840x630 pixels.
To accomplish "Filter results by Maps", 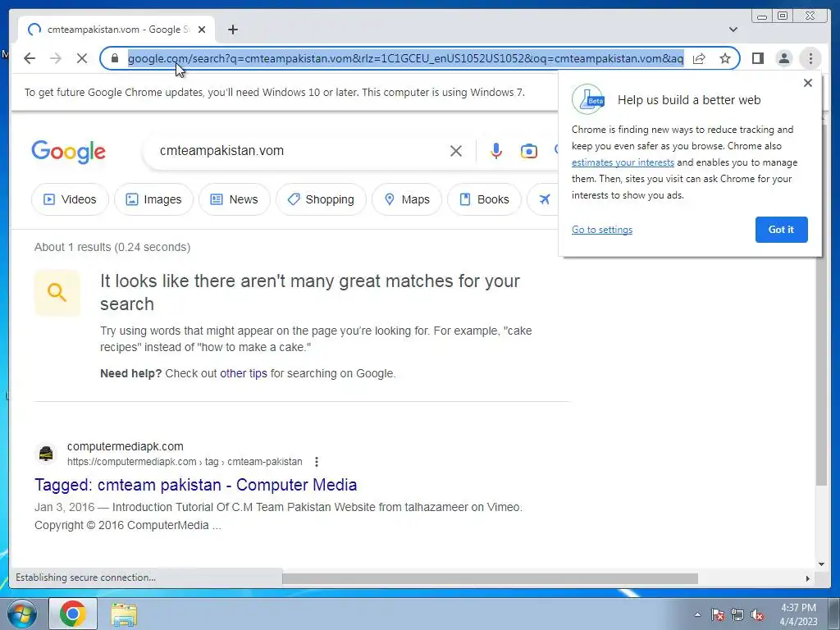I will pyautogui.click(x=407, y=199).
